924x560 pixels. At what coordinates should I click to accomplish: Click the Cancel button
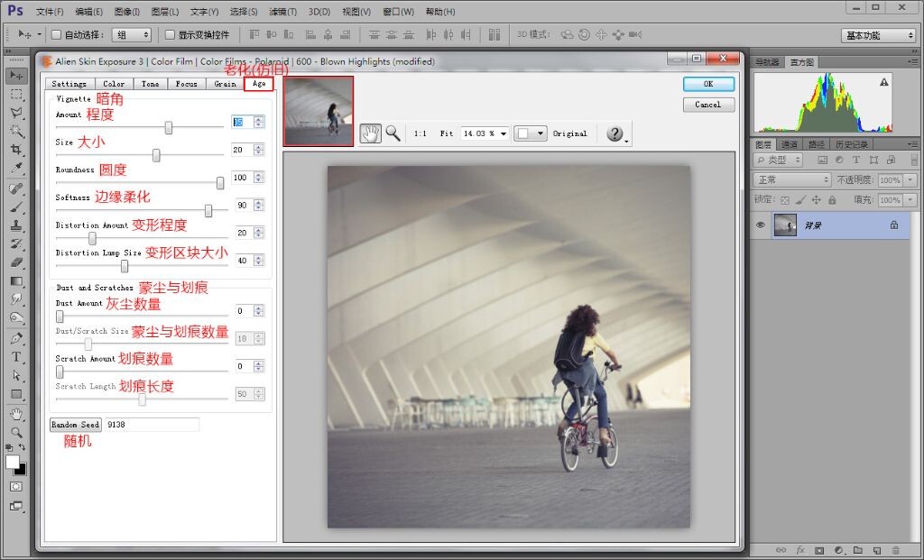(708, 105)
